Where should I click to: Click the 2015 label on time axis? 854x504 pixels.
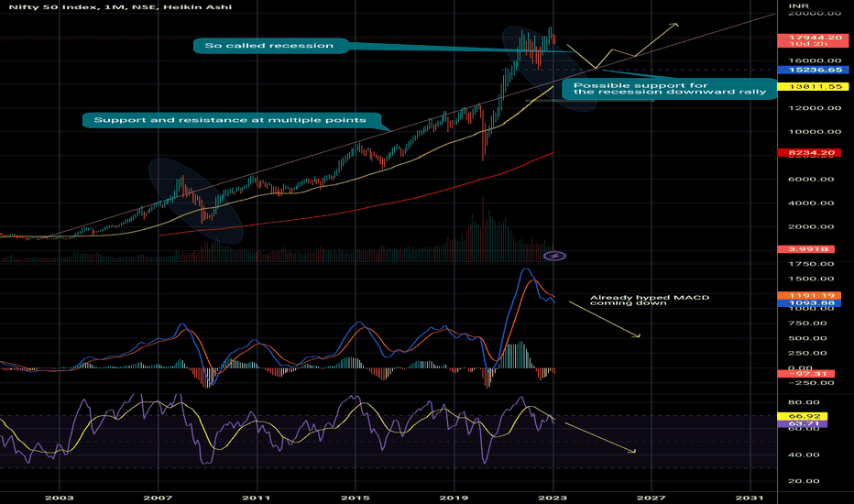click(x=356, y=498)
